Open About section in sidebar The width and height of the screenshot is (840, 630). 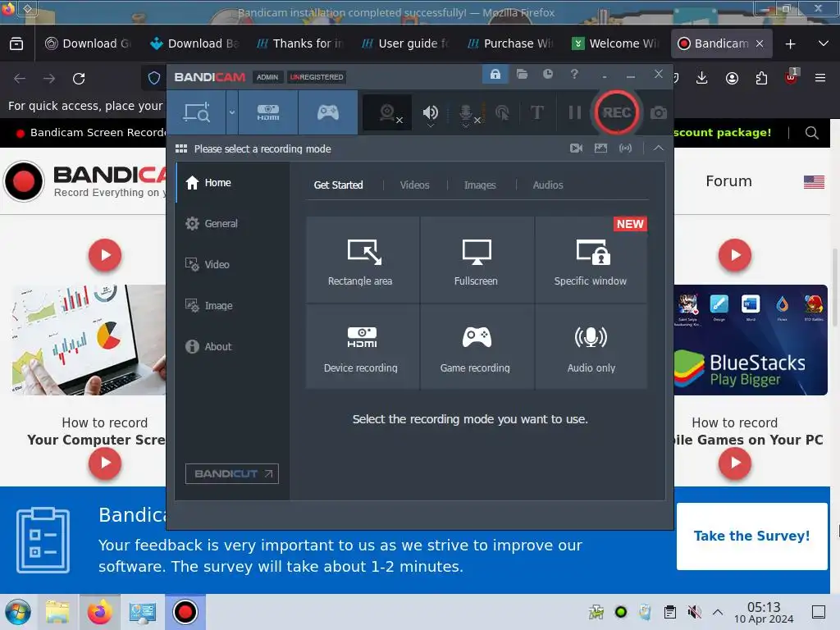click(232, 347)
